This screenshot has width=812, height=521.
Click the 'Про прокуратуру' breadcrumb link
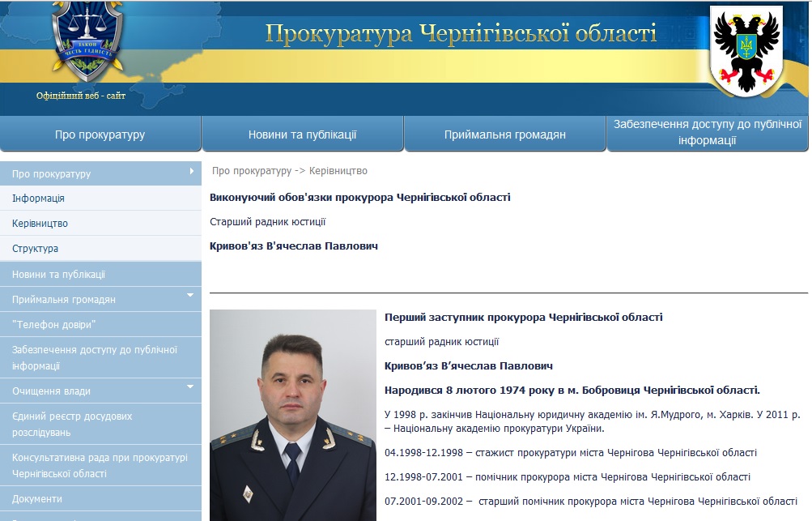(x=252, y=170)
